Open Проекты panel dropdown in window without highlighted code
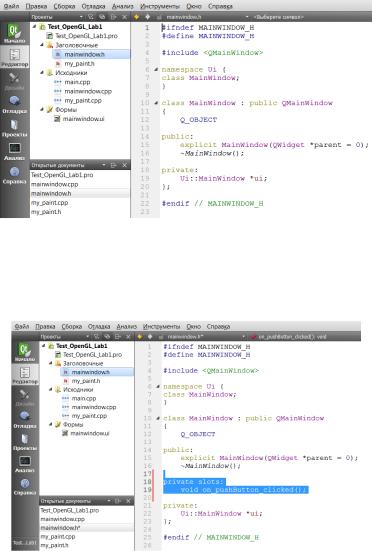 pyautogui.click(x=81, y=17)
